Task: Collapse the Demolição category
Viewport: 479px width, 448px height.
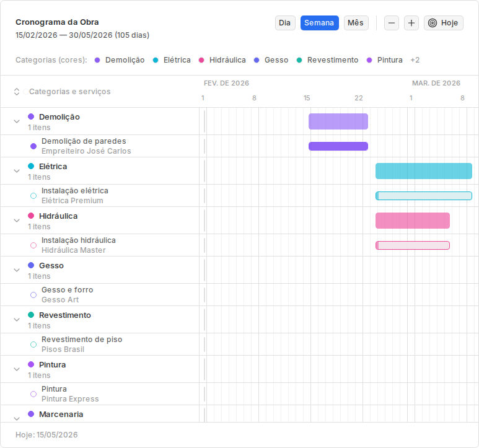Action: 17,121
